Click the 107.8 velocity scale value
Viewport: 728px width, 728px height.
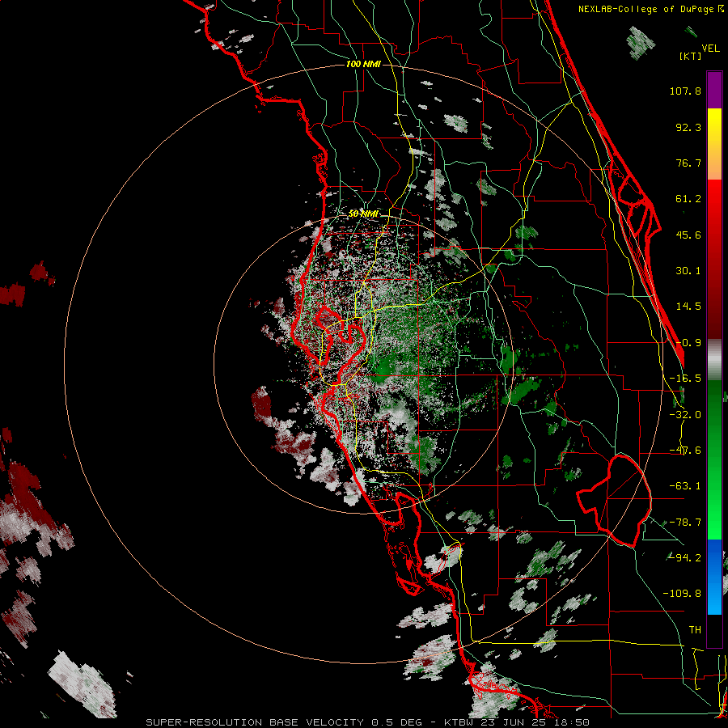(x=685, y=91)
